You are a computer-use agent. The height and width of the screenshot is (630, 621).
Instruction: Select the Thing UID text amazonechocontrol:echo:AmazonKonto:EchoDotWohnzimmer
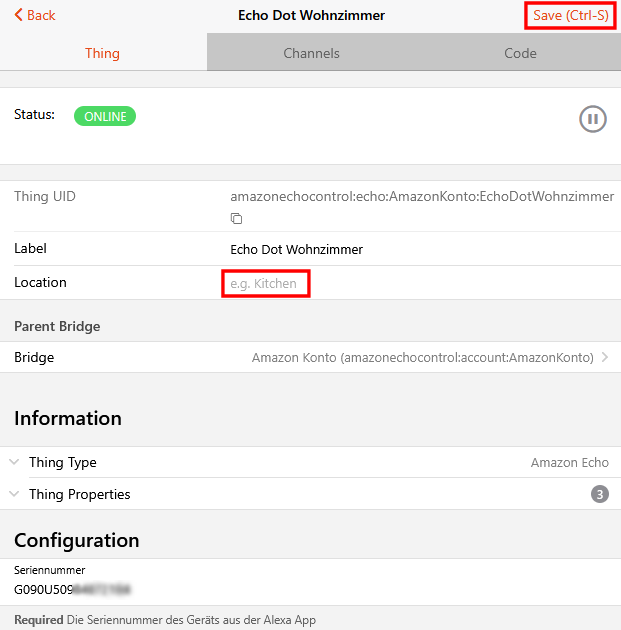point(422,196)
